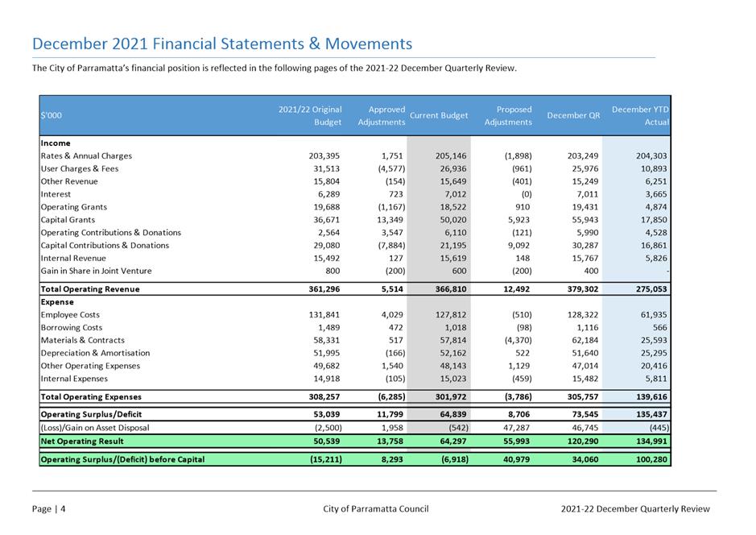Screen dimensions: 756x535
Task: Click the 275,053 total revenue YTD actual
Action: tap(652, 289)
